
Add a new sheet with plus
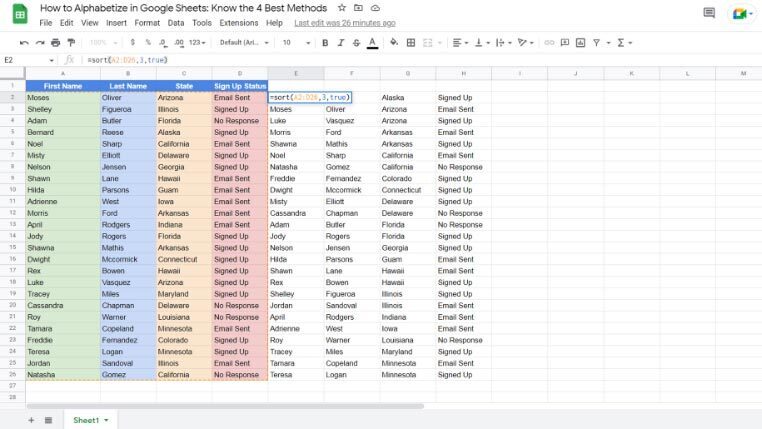(x=31, y=420)
